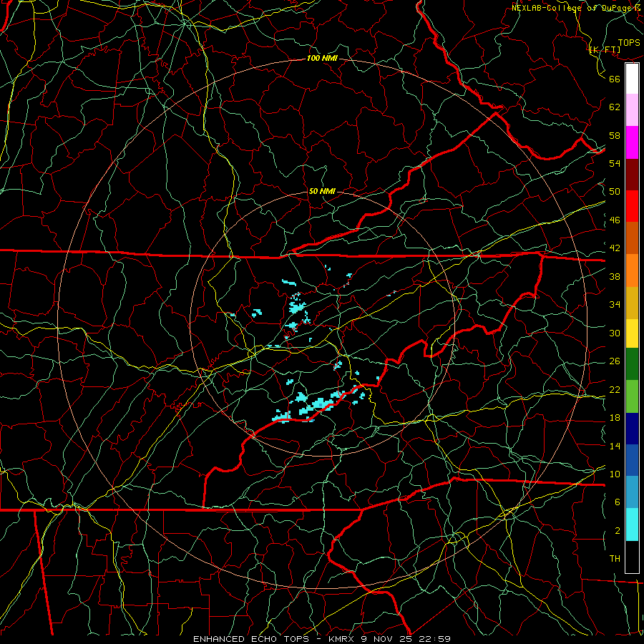644x644 pixels.
Task: Click the legend value 30
Action: [x=615, y=333]
